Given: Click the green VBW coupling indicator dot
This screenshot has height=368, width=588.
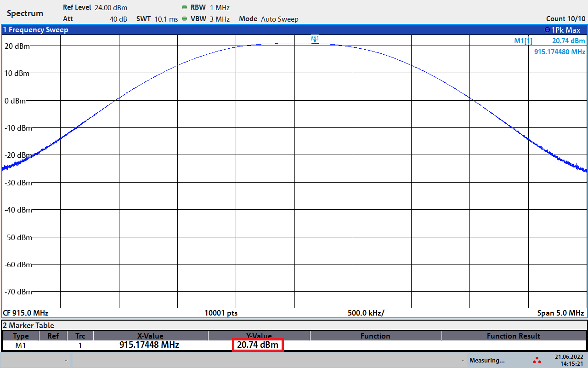Looking at the screenshot, I should [185, 19].
